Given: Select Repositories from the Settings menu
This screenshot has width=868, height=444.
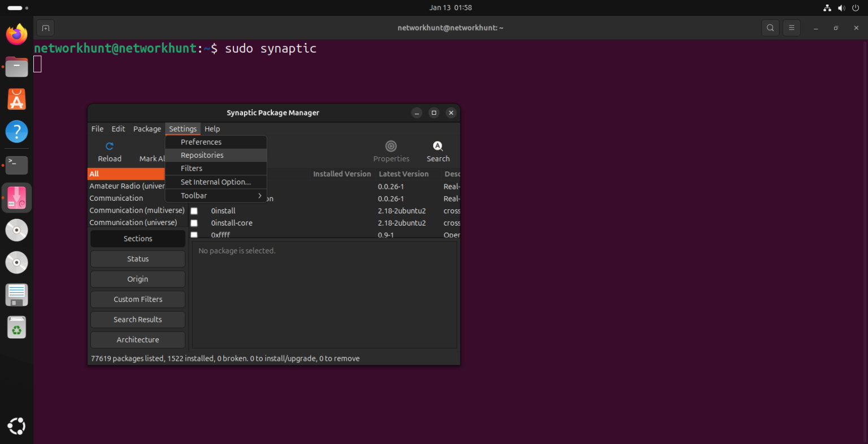Looking at the screenshot, I should (x=202, y=155).
